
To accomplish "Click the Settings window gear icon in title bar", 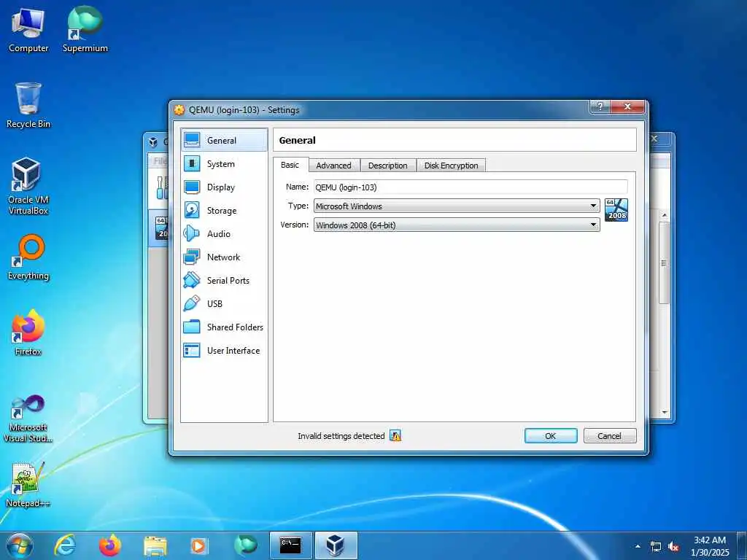I will click(x=179, y=110).
